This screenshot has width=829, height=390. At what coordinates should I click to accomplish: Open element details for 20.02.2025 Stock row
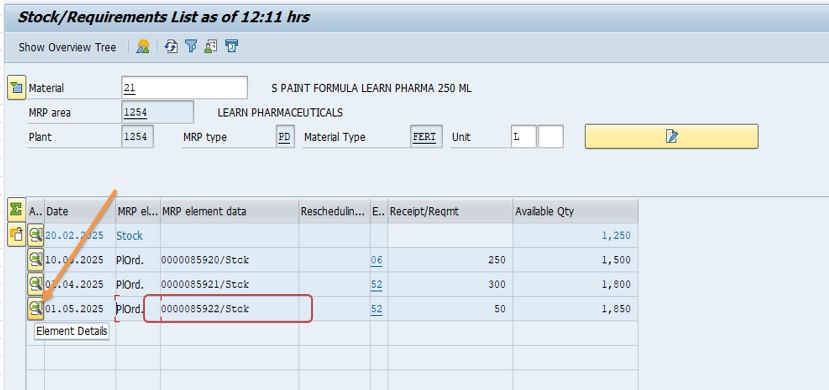[36, 235]
